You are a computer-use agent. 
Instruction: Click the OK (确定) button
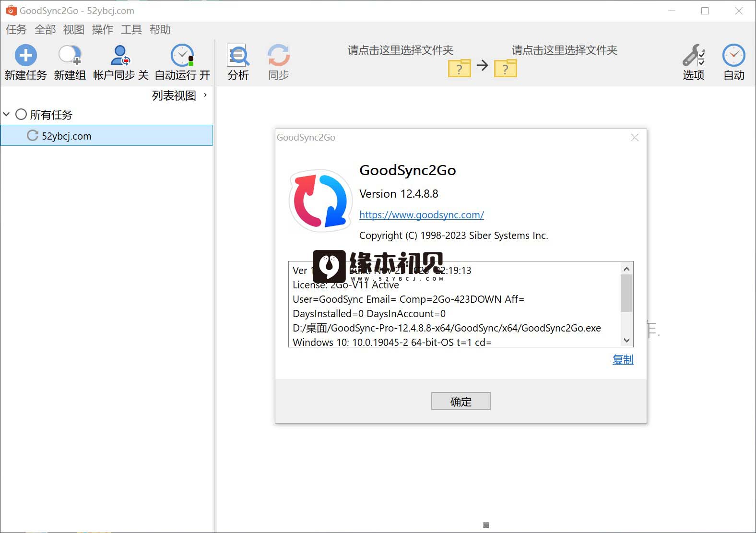461,401
